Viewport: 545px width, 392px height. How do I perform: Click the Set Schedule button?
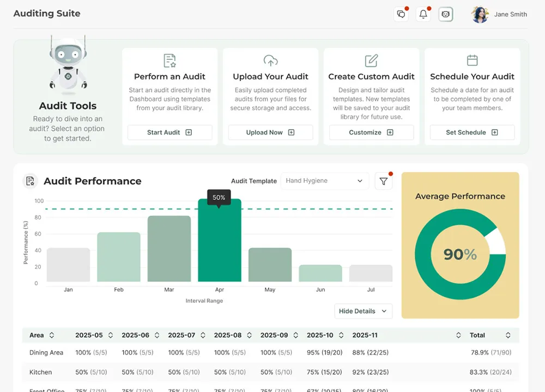coord(472,132)
